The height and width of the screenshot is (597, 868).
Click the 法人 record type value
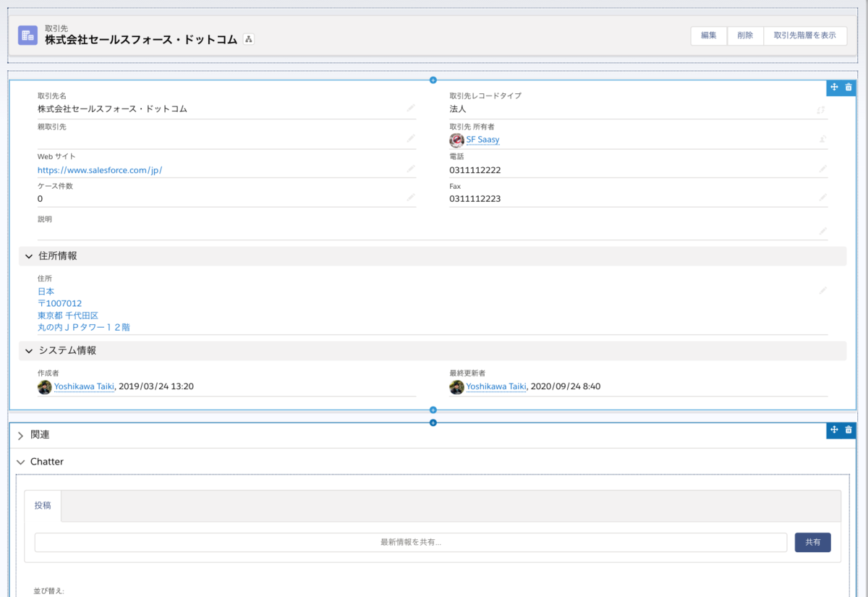click(x=458, y=109)
